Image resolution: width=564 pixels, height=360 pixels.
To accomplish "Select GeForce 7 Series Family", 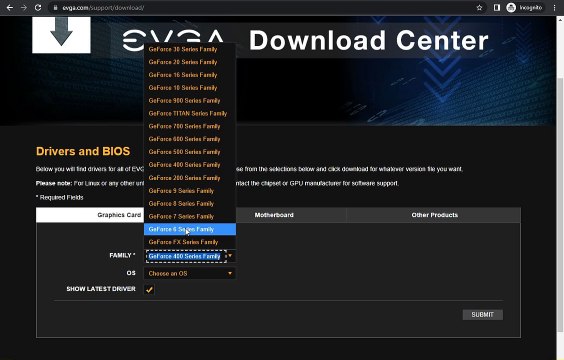I will [x=190, y=217].
